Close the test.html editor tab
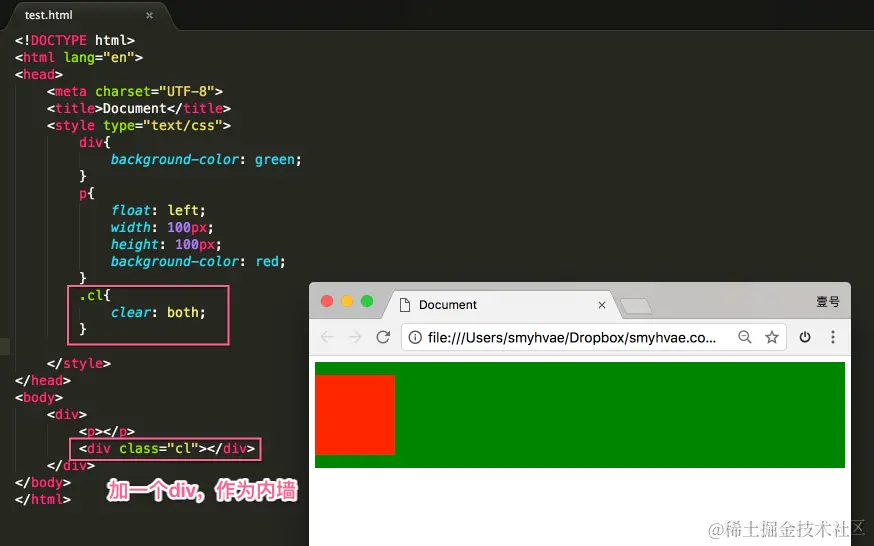This screenshot has width=874, height=546. coord(149,16)
